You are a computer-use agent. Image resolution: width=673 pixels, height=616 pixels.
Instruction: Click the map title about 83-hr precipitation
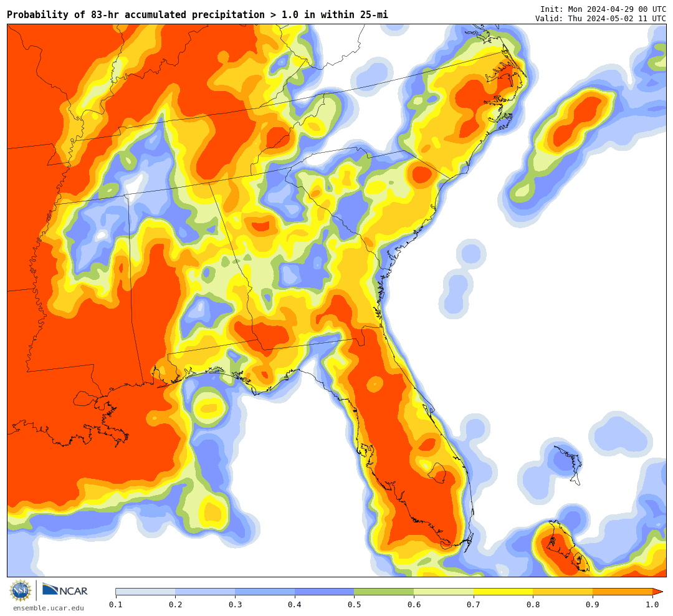pyautogui.click(x=198, y=14)
